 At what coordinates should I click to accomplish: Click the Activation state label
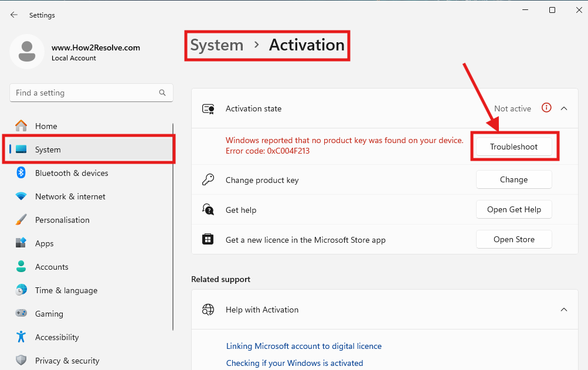point(253,108)
